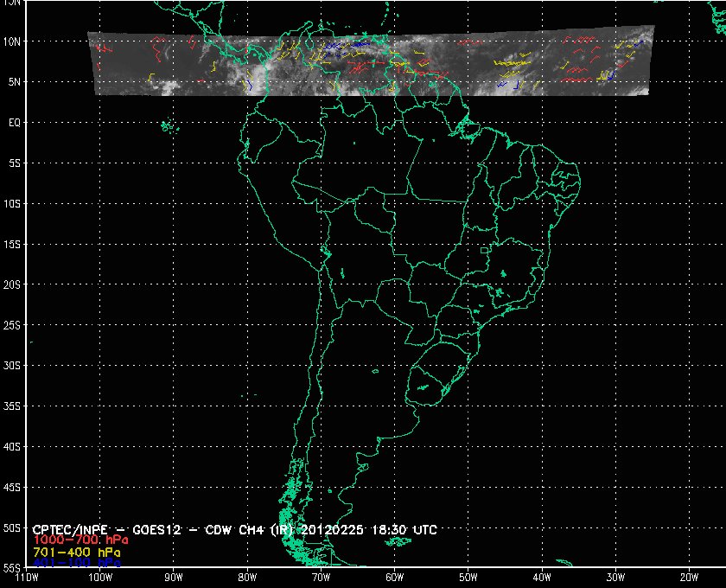726x588 pixels.
Task: Select the 45S latitude label
Action: tap(12, 488)
